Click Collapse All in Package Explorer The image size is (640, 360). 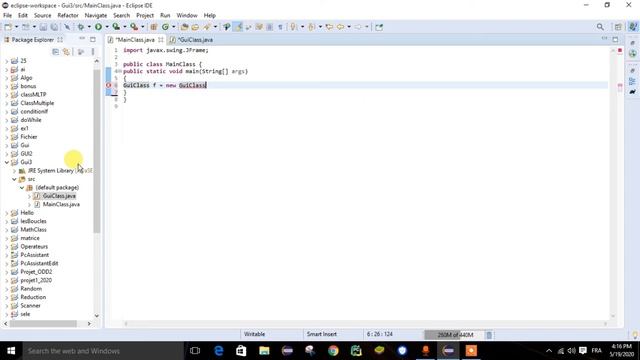coord(56,52)
